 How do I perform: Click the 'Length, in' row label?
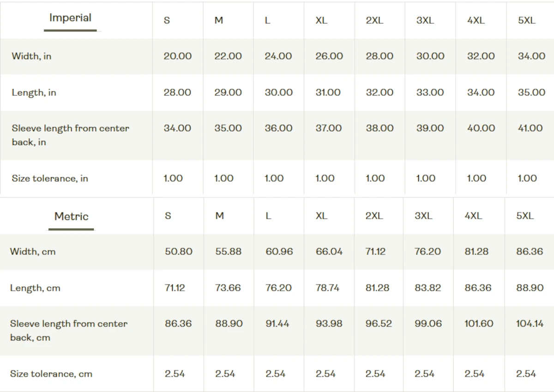[x=34, y=93]
